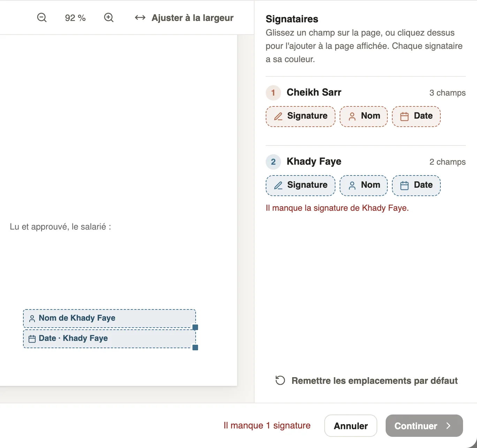Click Remettre les emplacements par défaut
Viewport: 477px width, 448px height.
pos(366,380)
